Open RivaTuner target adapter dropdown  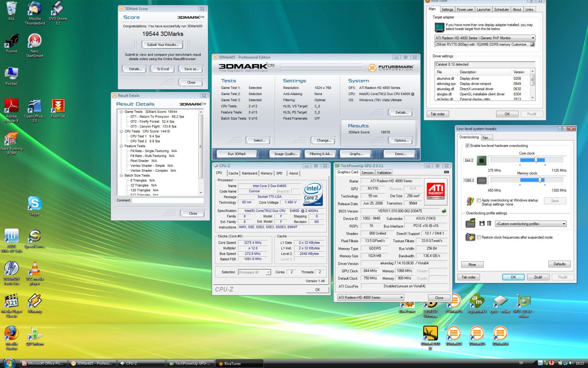[x=485, y=38]
